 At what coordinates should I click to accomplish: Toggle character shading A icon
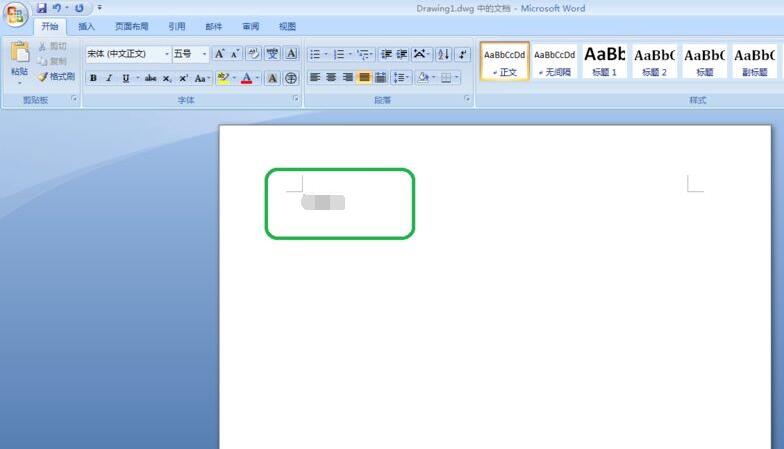coord(272,78)
